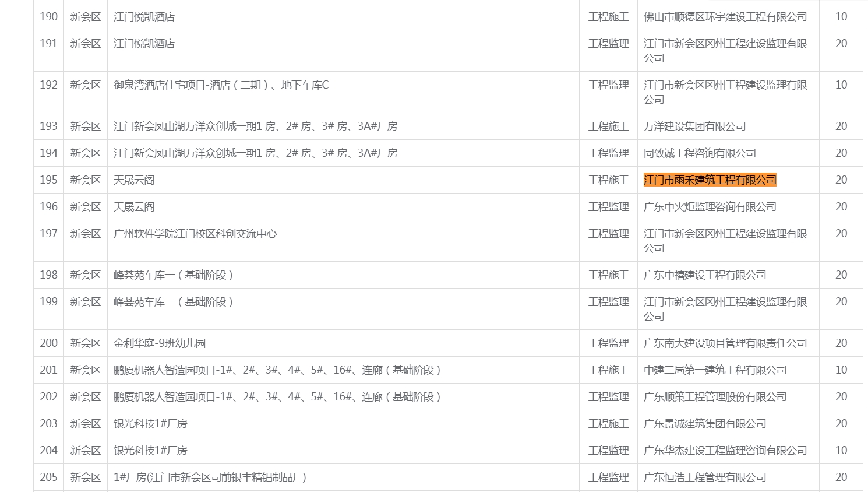Click row number 200 cell

click(48, 343)
